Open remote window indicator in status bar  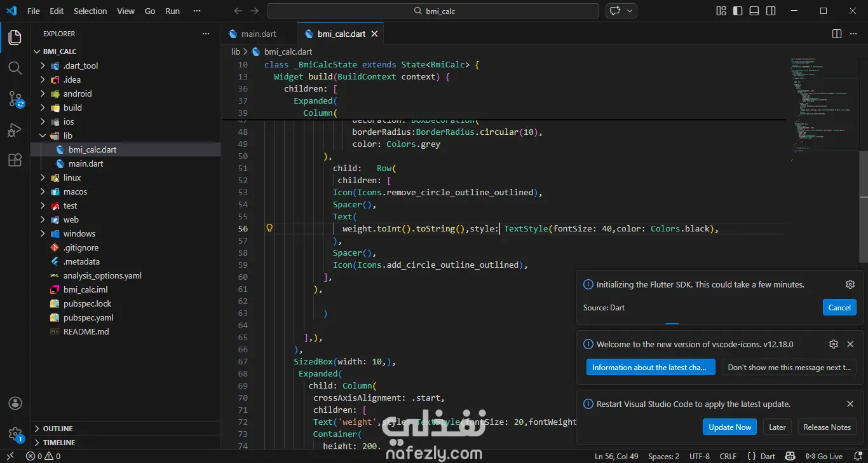coord(10,456)
